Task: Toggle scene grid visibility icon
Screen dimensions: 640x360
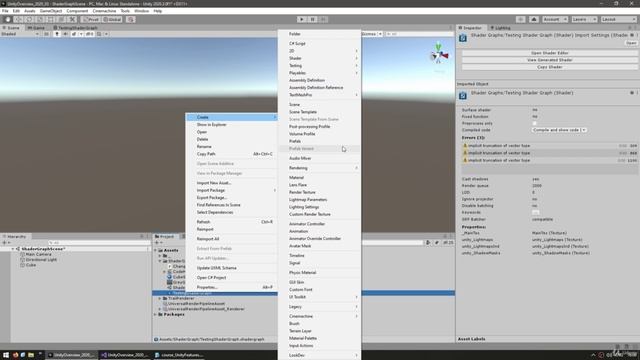Action: (99, 34)
